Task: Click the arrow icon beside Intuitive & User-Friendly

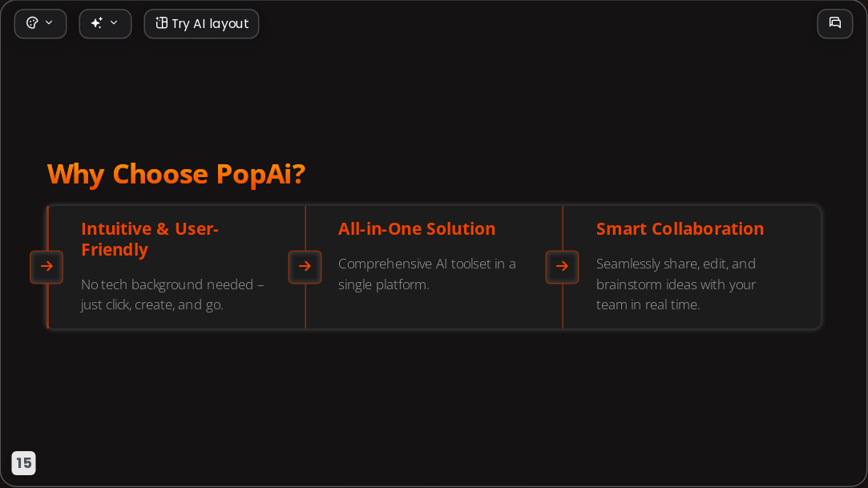Action: click(x=46, y=267)
